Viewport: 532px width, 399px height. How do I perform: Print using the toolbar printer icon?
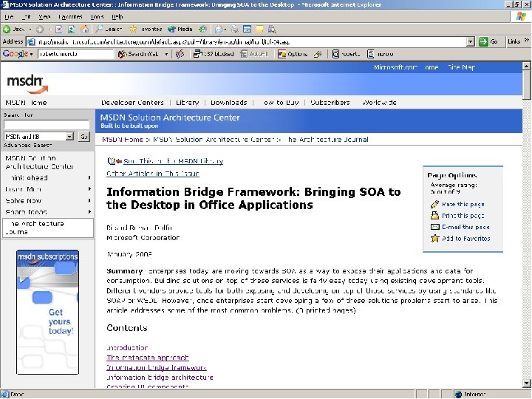(x=234, y=29)
